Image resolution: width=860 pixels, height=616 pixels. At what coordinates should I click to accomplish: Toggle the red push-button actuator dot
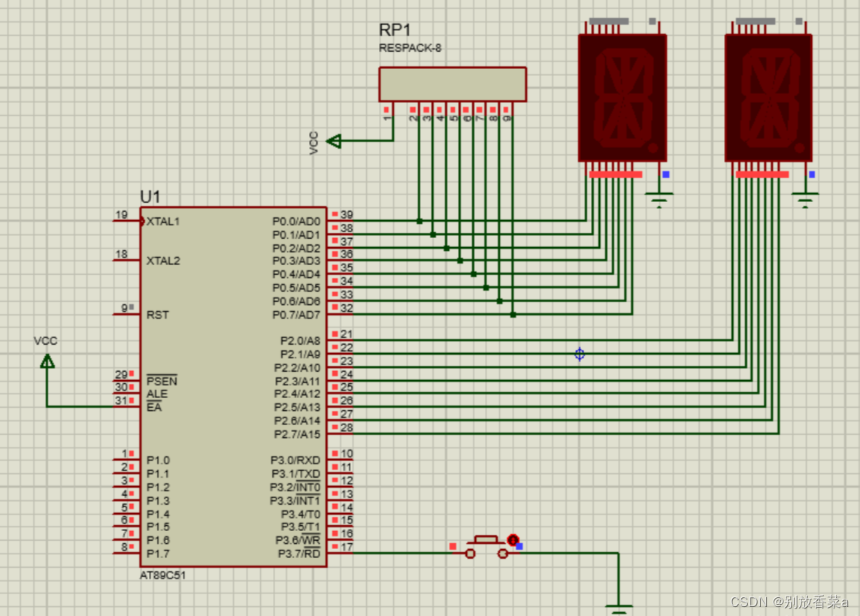coord(513,540)
